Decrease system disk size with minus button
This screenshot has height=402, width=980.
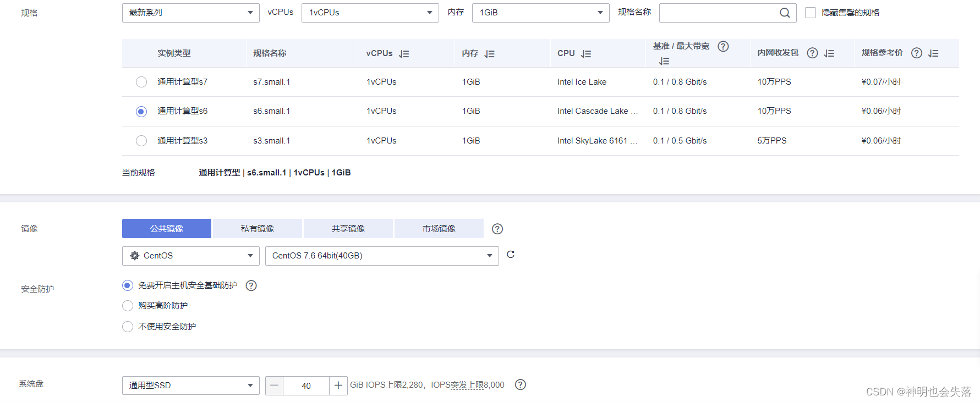pyautogui.click(x=274, y=386)
